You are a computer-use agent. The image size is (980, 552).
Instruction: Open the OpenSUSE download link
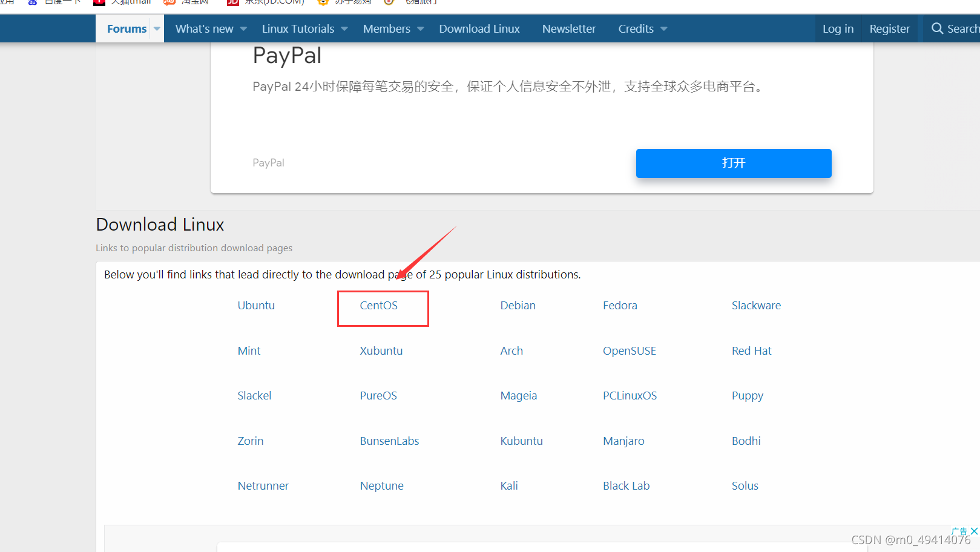pyautogui.click(x=630, y=351)
